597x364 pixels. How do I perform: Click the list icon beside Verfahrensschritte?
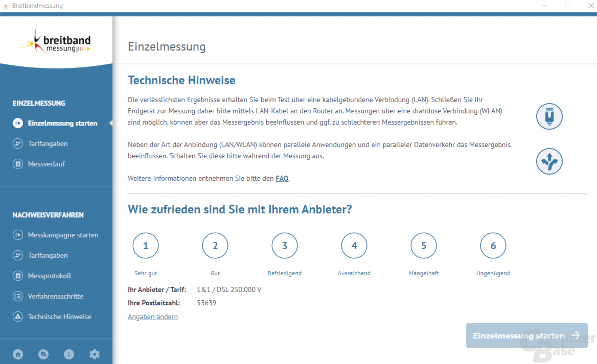18,296
